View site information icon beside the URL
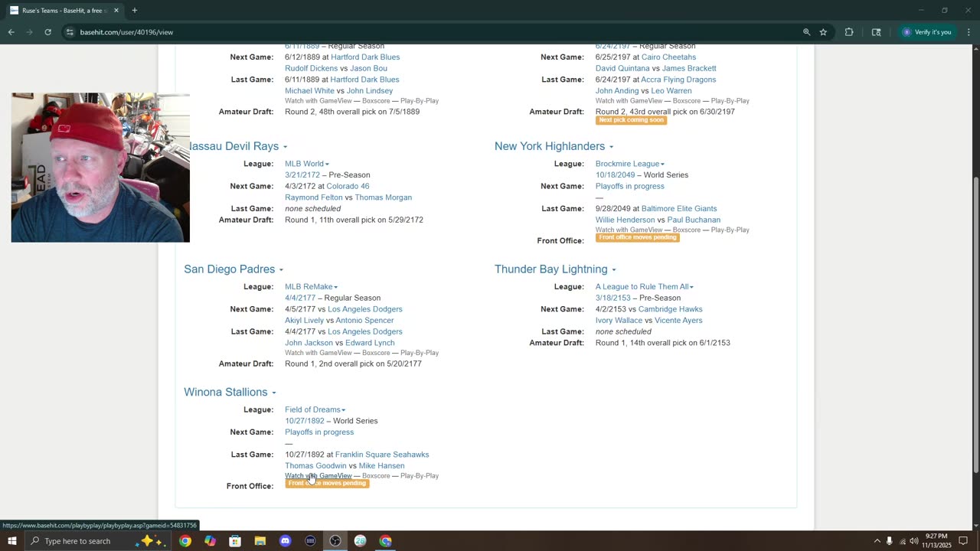Image resolution: width=980 pixels, height=551 pixels. (x=70, y=32)
